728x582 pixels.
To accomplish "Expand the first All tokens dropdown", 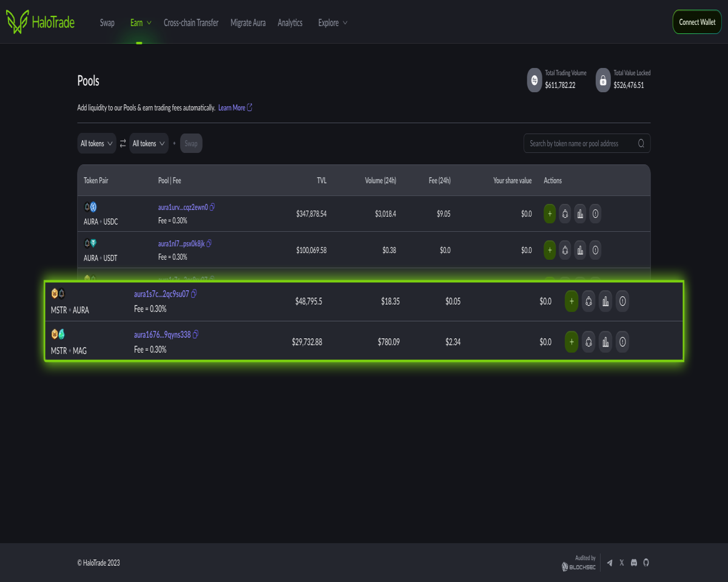I will click(x=96, y=144).
